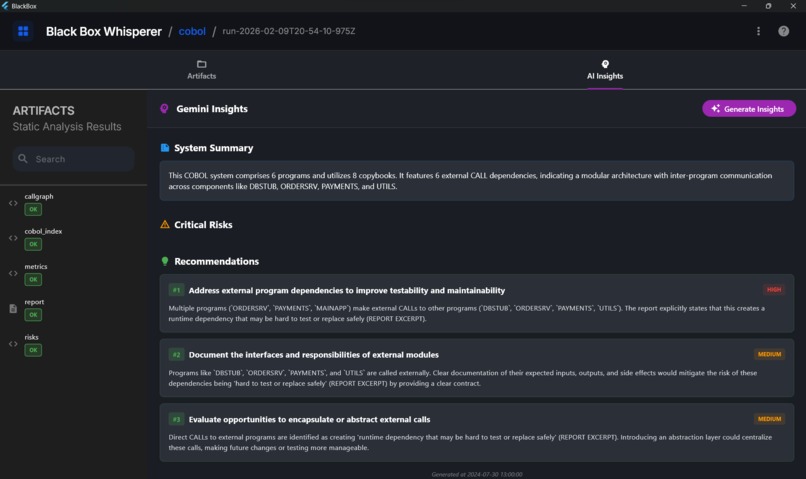Switch to the Artifacts tab

202,70
